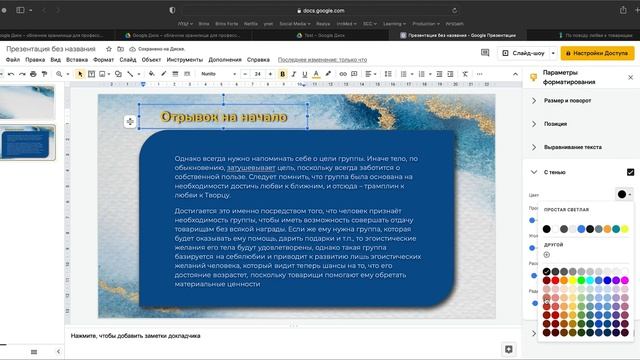Open the highlight color tool
The image size is (640, 360).
click(328, 74)
